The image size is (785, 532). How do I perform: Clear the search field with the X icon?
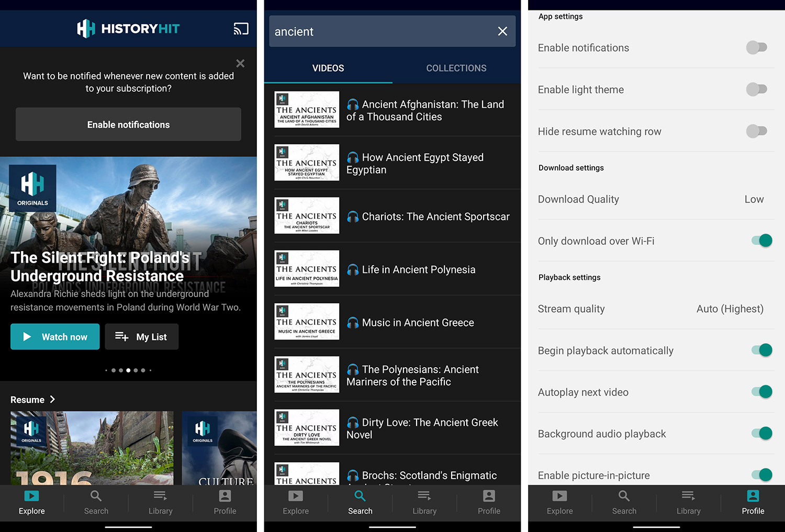pos(502,31)
